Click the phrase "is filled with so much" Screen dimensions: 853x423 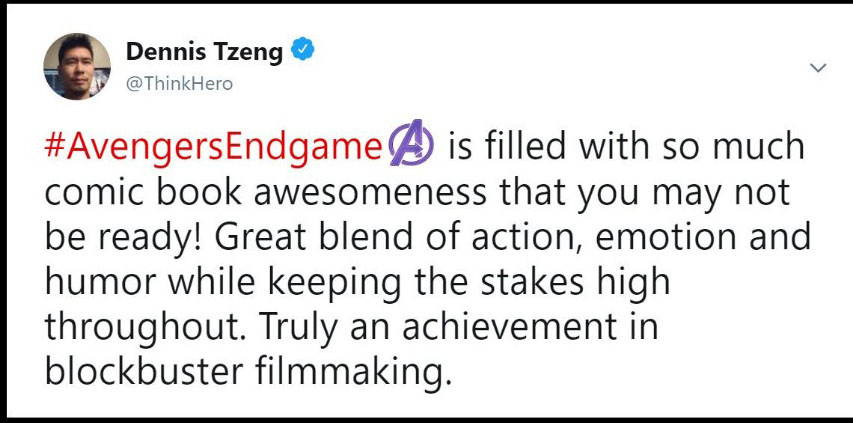pyautogui.click(x=626, y=147)
